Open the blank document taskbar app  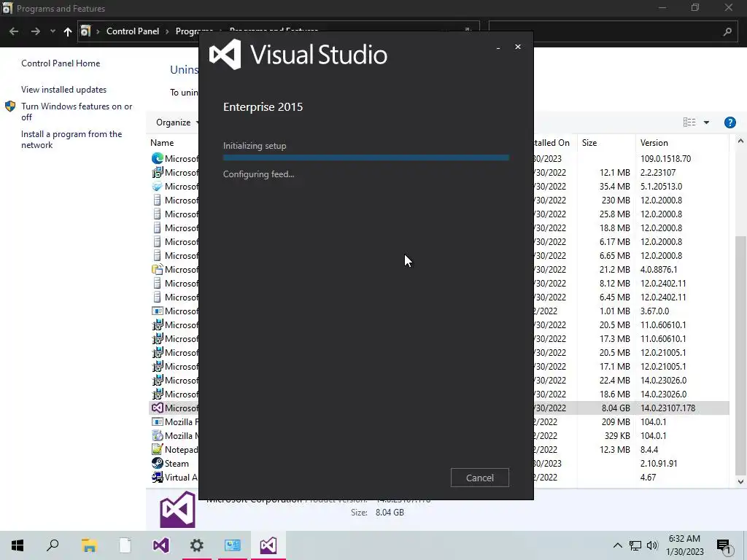[125, 545]
